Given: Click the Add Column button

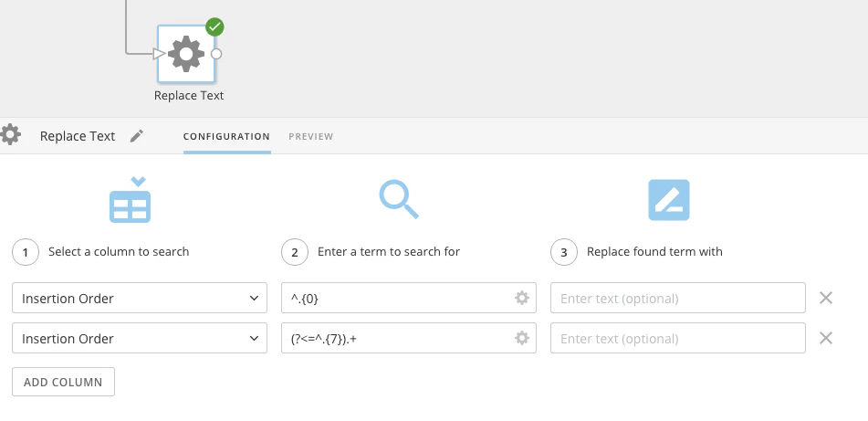Looking at the screenshot, I should click(63, 382).
